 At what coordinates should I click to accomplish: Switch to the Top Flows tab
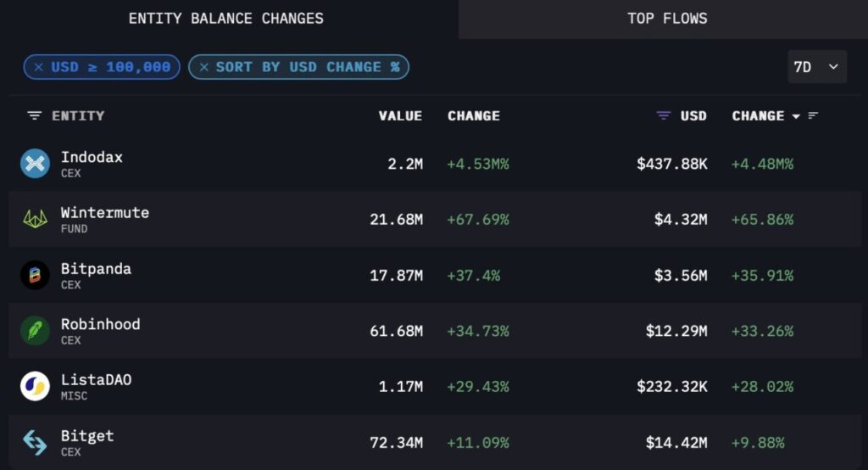(x=666, y=19)
